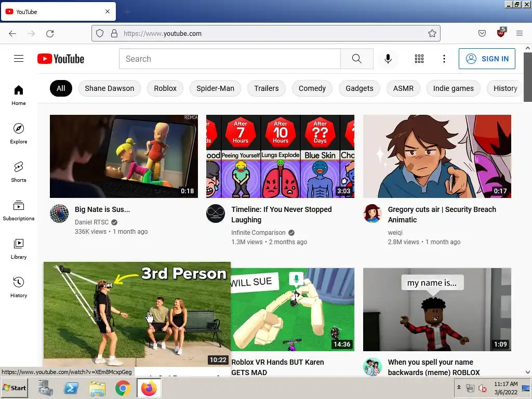Select the Spider-Man filter chip
Viewport: 532px width, 399px height.
click(x=215, y=88)
